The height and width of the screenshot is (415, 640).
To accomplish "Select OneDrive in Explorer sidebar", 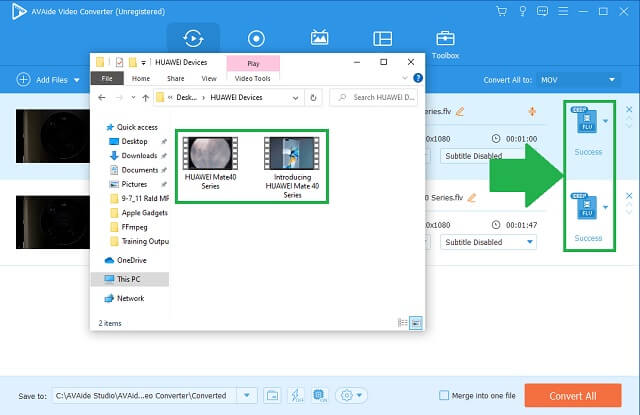I will [126, 260].
